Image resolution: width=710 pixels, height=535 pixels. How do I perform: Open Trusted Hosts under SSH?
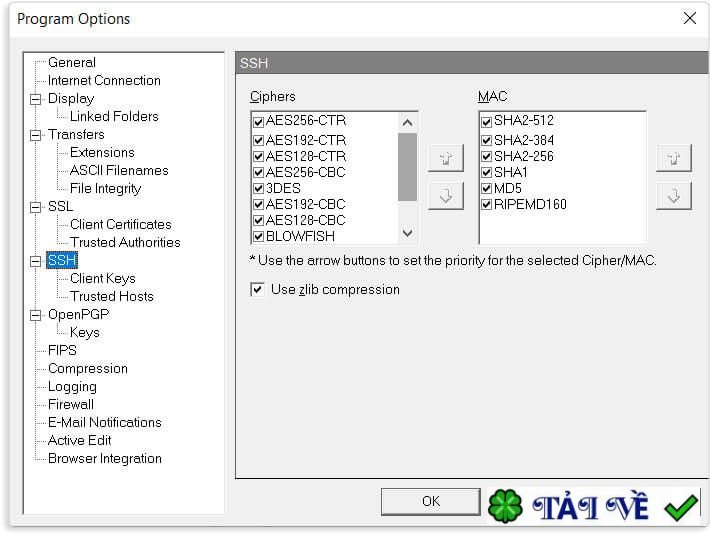coord(112,296)
